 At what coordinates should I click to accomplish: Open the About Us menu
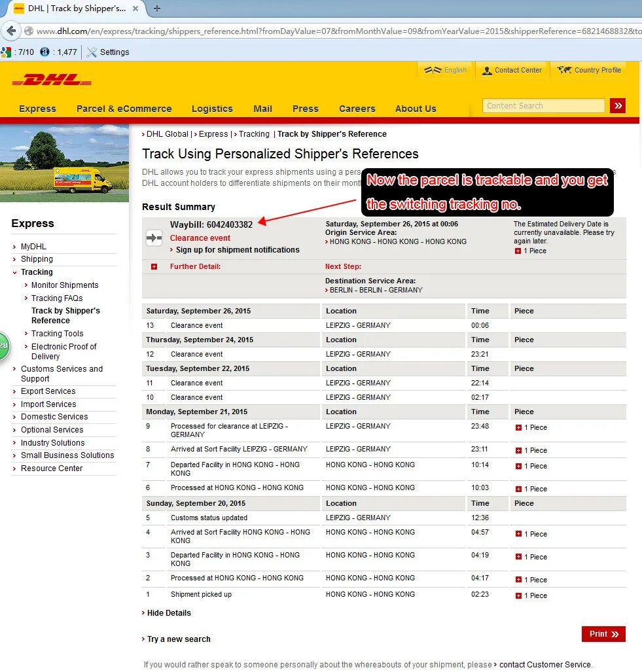416,109
